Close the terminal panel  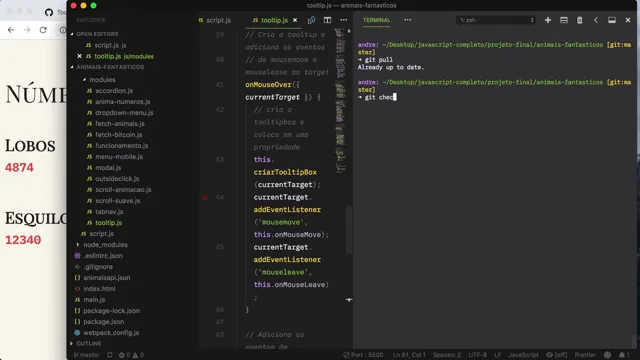pos(628,20)
